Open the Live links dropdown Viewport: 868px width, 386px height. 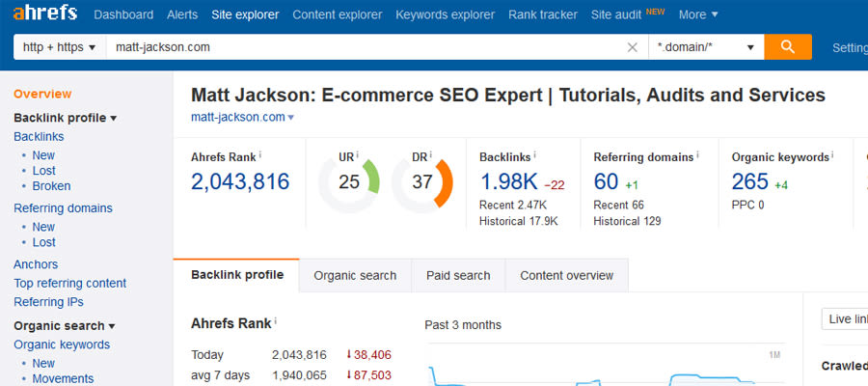pyautogui.click(x=845, y=319)
